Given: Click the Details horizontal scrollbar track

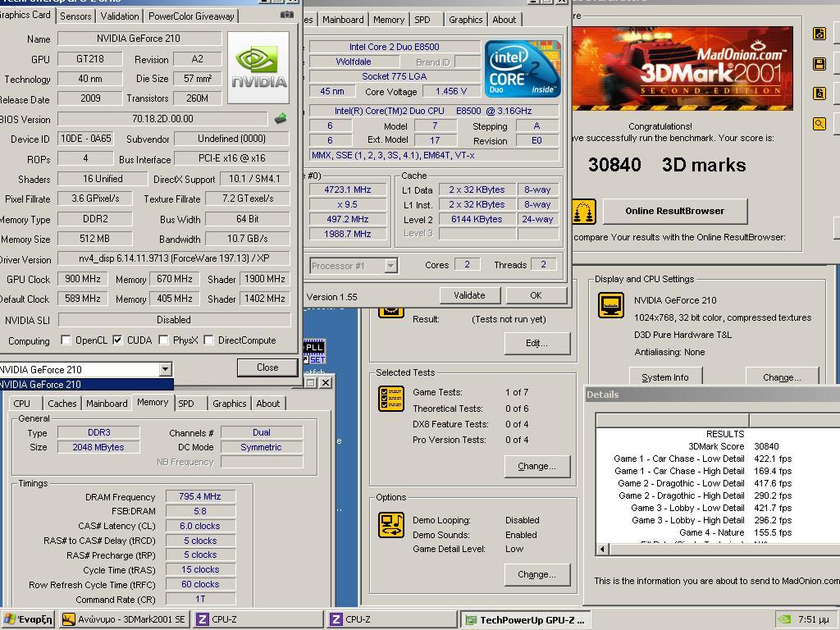Looking at the screenshot, I should click(x=724, y=549).
